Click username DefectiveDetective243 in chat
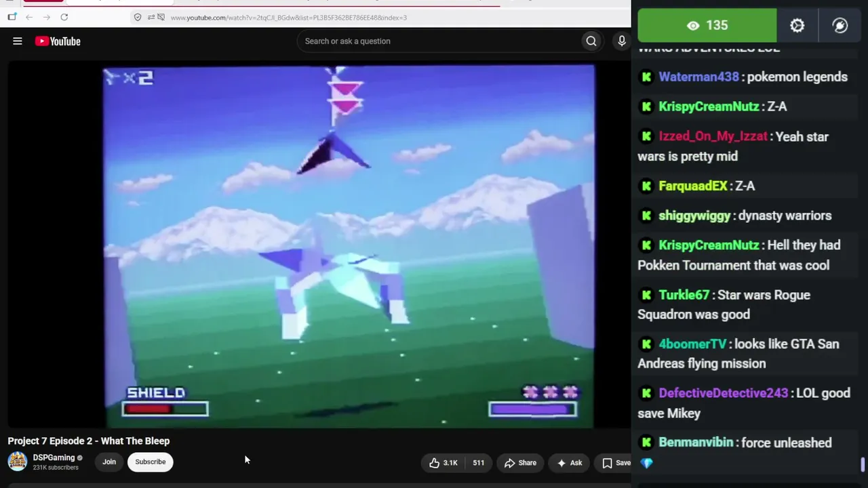 tap(724, 392)
